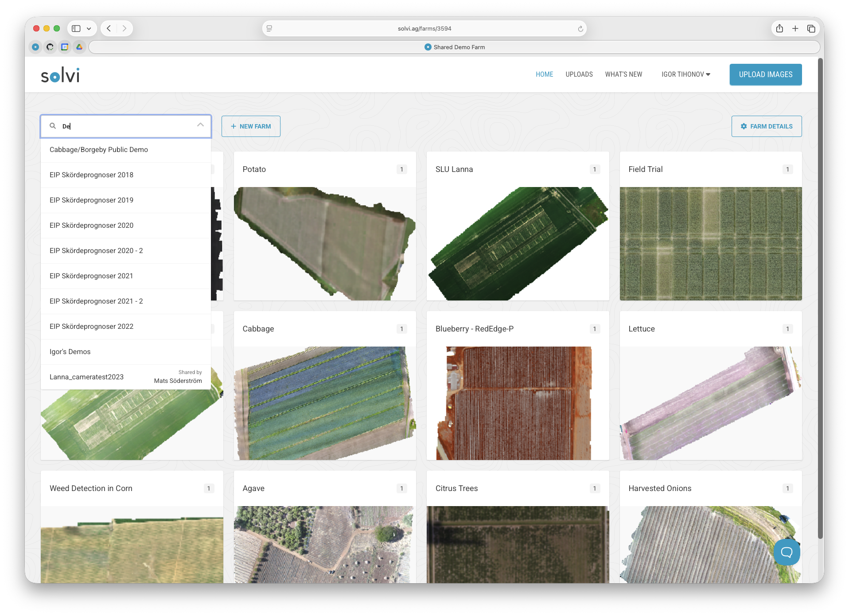Open the chat support bubble
Image resolution: width=849 pixels, height=616 pixels.
click(787, 552)
